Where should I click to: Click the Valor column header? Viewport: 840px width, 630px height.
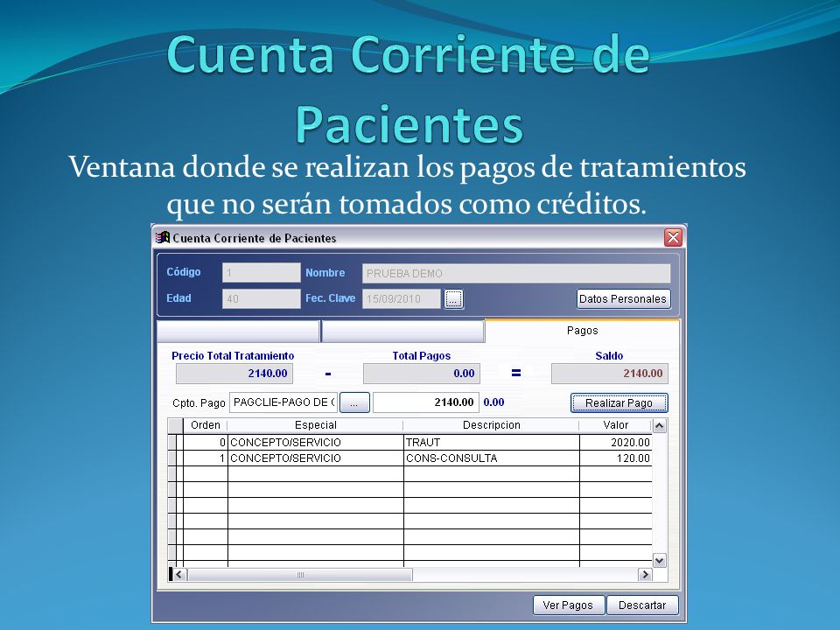615,425
